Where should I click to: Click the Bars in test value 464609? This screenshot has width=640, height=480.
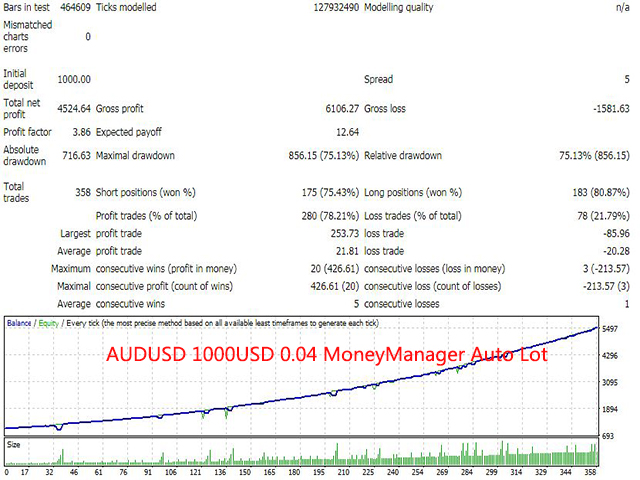pyautogui.click(x=75, y=7)
